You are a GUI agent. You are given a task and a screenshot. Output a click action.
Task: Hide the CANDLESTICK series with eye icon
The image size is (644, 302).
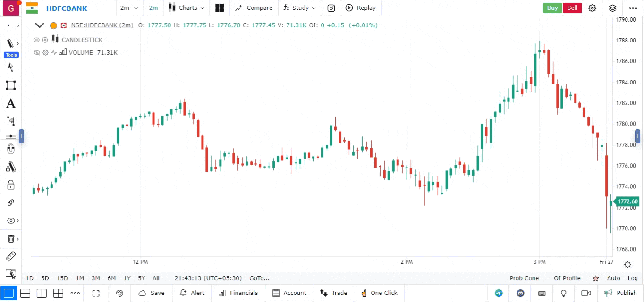coord(36,40)
